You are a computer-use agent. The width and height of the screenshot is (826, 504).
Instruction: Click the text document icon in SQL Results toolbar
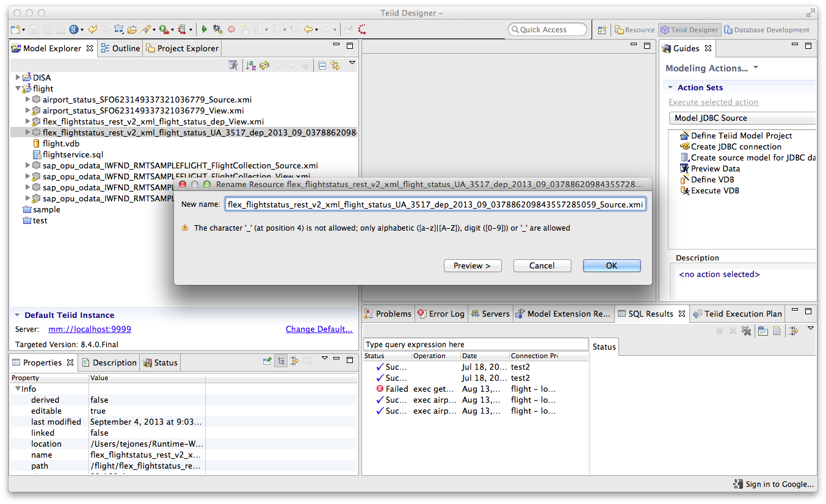tap(777, 331)
